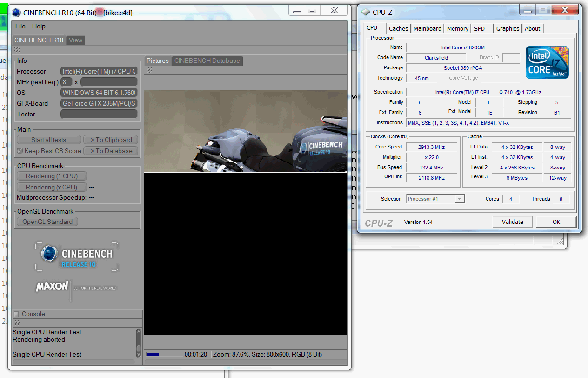Viewport: 588px width, 378px height.
Task: Select the Pictures tab
Action: (x=158, y=61)
